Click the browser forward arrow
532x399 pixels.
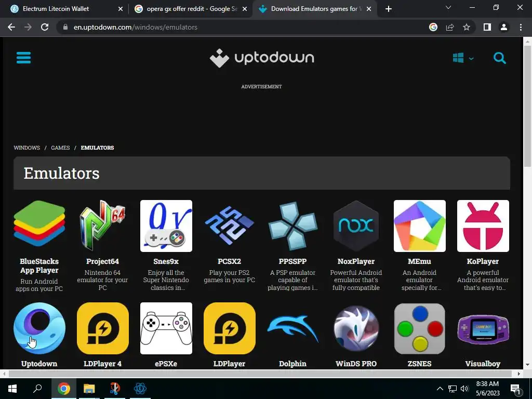point(28,27)
